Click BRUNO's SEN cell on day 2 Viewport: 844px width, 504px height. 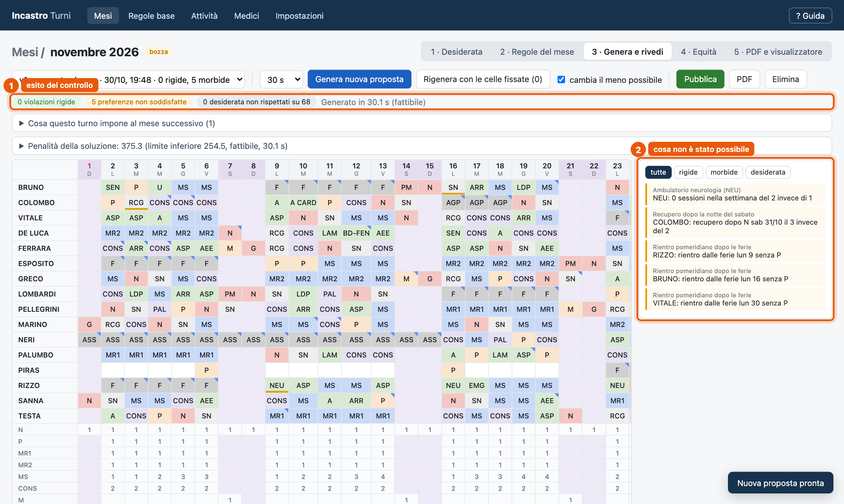coord(113,187)
